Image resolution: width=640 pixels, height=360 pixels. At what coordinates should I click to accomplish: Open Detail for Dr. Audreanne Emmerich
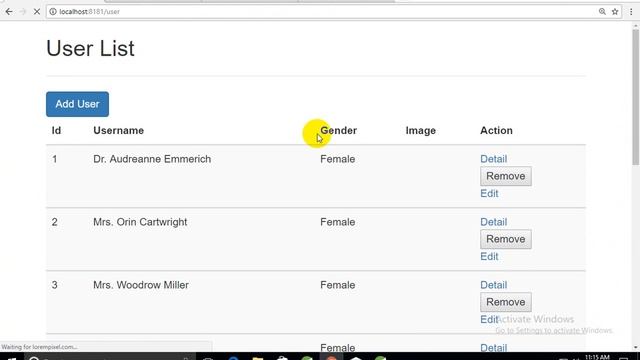coord(493,159)
